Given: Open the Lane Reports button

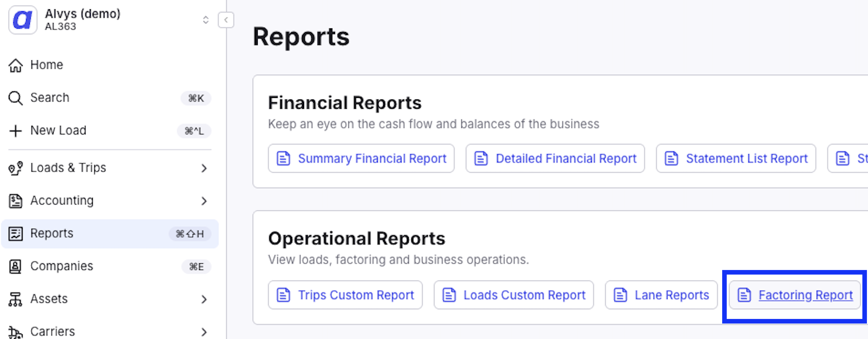Looking at the screenshot, I should pyautogui.click(x=661, y=295).
